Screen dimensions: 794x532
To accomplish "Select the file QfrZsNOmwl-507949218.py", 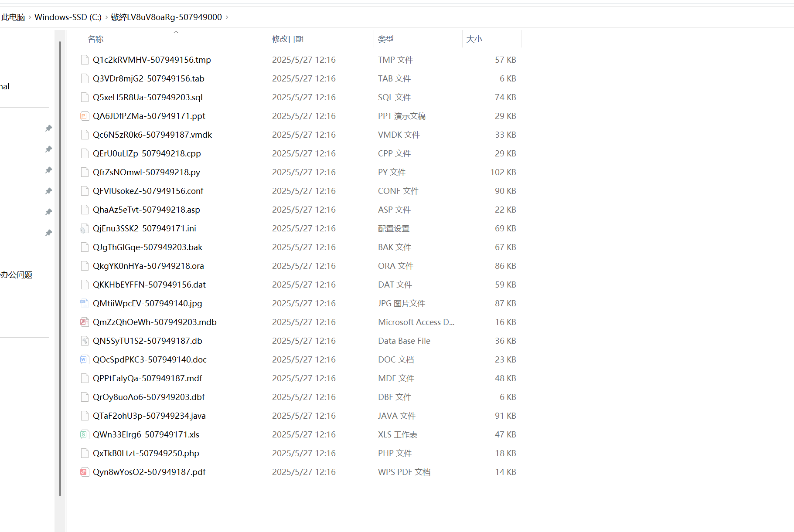I will click(x=146, y=172).
